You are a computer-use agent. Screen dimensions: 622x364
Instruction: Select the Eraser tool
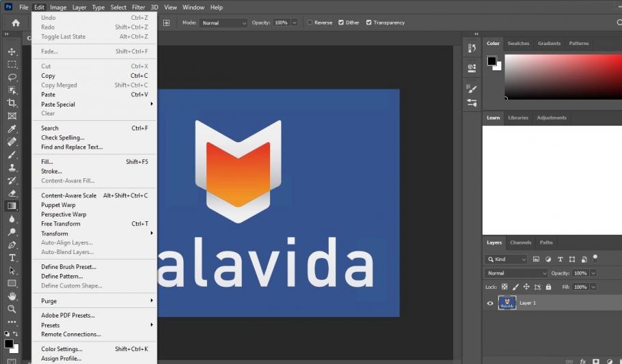click(x=12, y=193)
